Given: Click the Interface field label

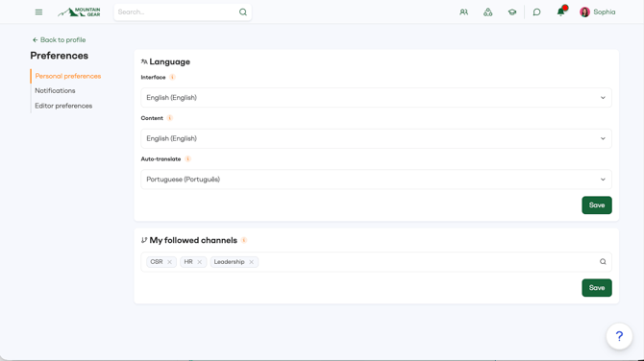Looking at the screenshot, I should (153, 77).
